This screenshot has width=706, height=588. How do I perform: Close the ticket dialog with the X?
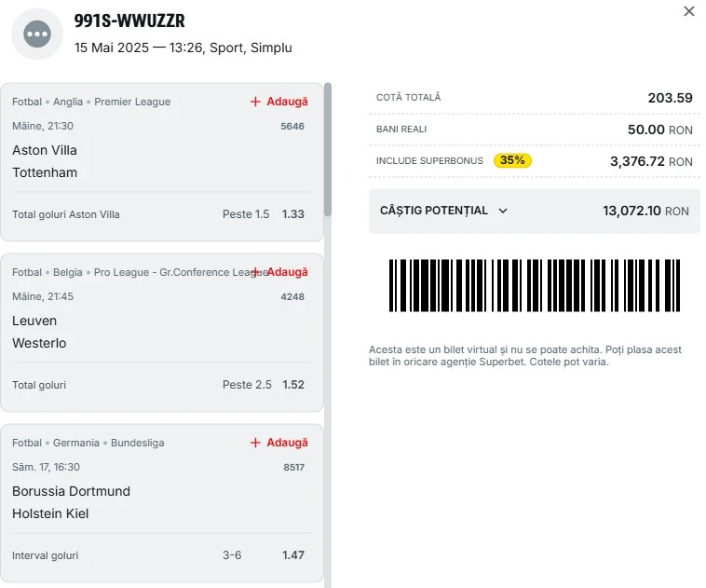pos(689,11)
